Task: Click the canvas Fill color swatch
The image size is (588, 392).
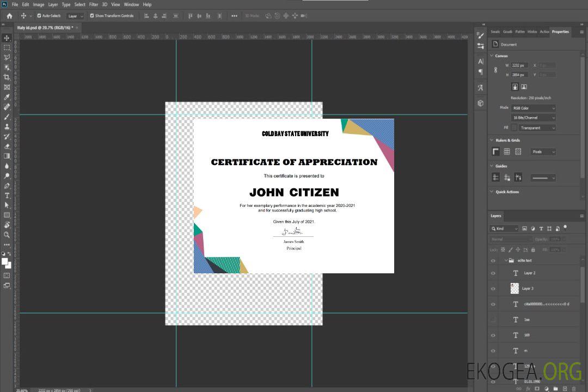Action: point(514,128)
